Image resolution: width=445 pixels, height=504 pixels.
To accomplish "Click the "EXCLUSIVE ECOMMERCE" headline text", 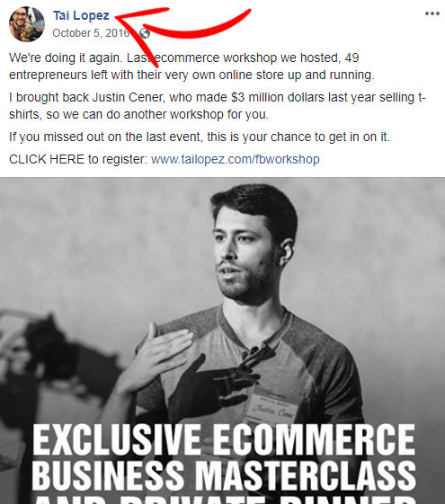I will (224, 439).
